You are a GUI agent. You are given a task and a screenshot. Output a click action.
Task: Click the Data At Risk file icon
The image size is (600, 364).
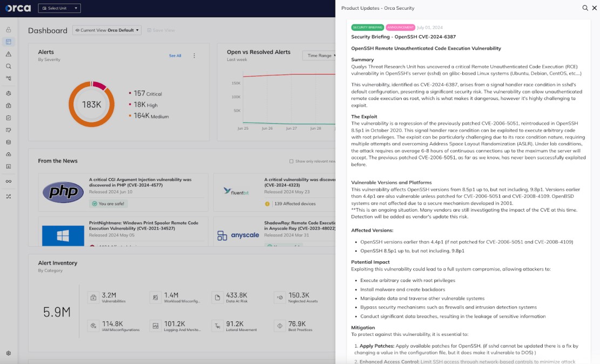(x=217, y=297)
